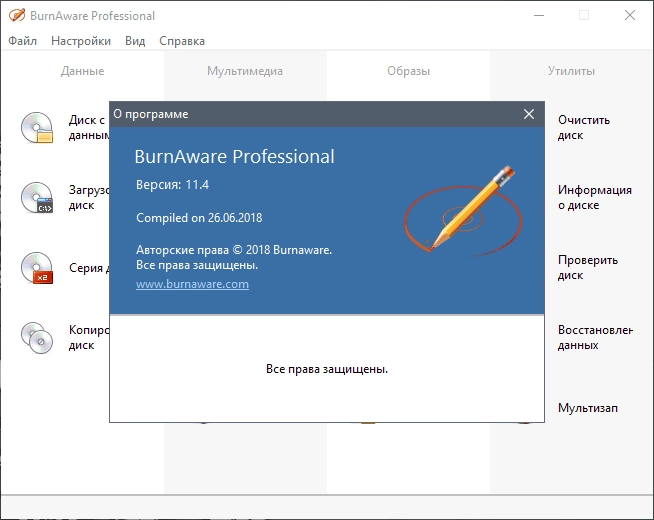This screenshot has width=654, height=520.
Task: Open the Файл menu
Action: 23,41
